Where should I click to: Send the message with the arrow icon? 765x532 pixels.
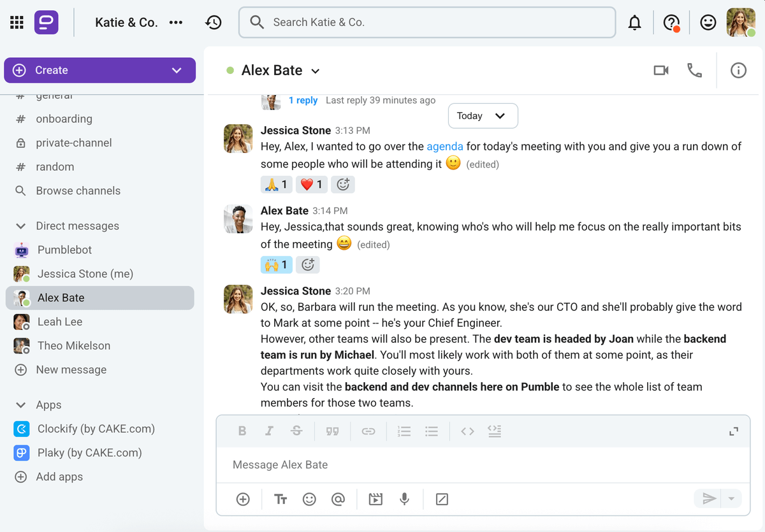[x=709, y=500]
